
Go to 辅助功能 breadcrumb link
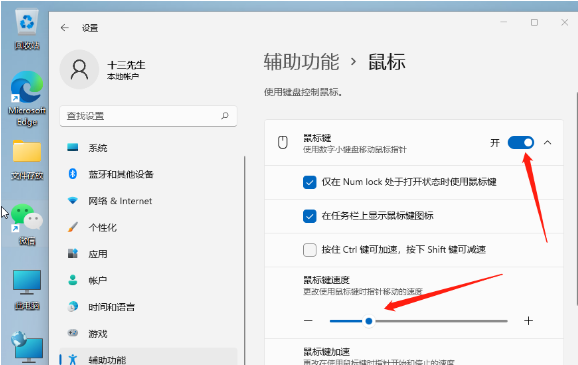pyautogui.click(x=301, y=62)
